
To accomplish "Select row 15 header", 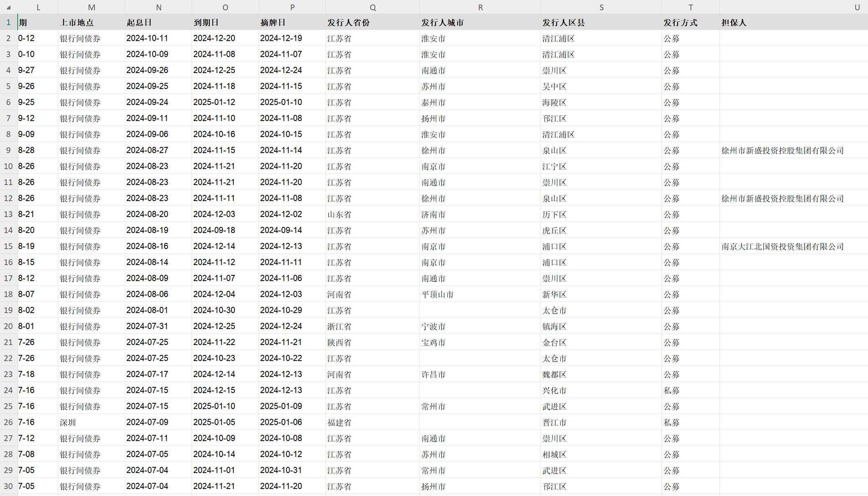I will [x=8, y=246].
